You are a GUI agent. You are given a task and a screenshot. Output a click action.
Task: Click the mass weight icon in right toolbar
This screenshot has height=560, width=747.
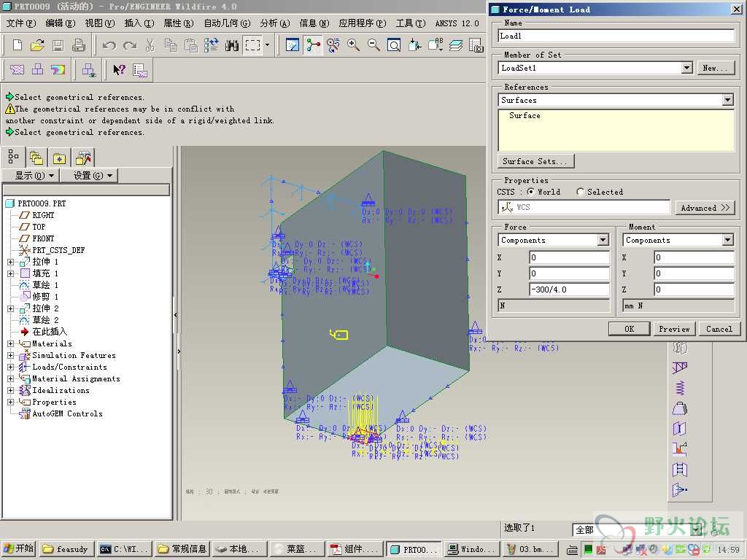point(680,408)
